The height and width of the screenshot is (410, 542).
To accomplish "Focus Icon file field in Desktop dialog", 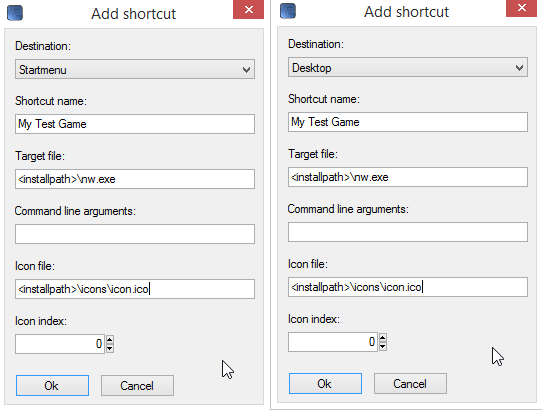I will (x=408, y=287).
